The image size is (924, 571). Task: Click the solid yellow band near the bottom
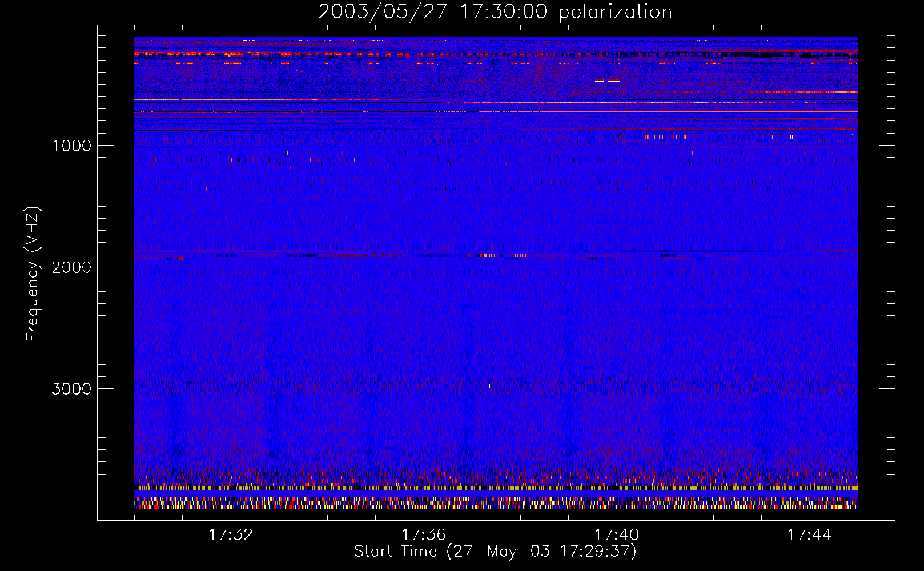pos(496,489)
